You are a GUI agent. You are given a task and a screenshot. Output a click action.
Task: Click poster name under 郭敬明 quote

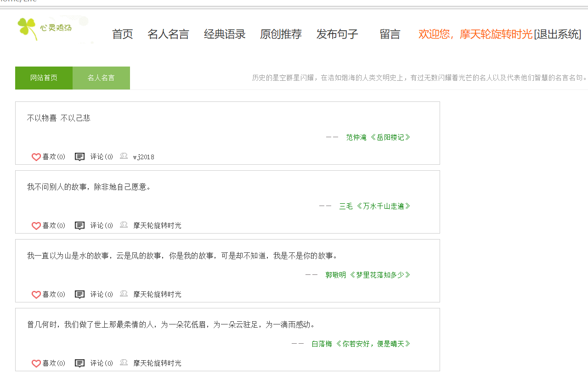158,295
